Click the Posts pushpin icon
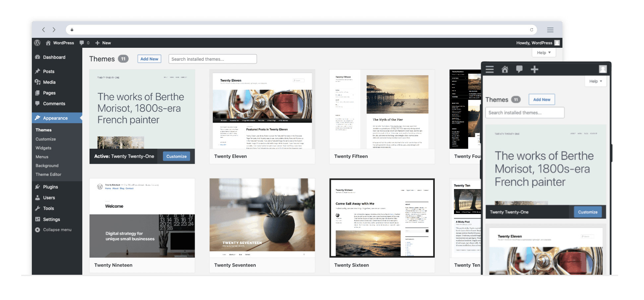This screenshot has height=300, width=644. pyautogui.click(x=37, y=71)
